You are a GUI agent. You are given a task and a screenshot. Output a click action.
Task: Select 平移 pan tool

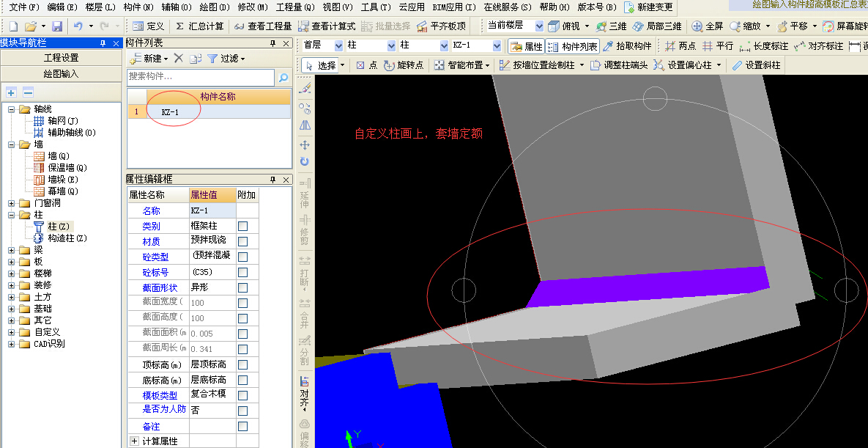point(792,26)
